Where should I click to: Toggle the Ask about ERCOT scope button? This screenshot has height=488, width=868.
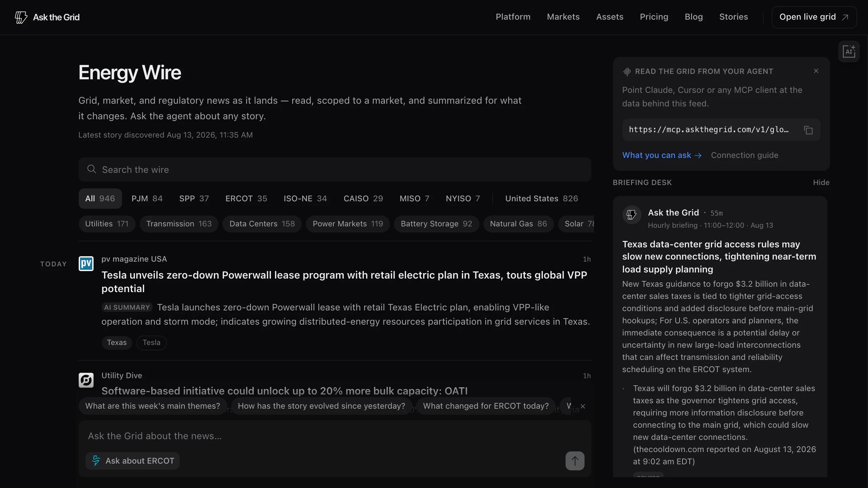[x=133, y=461]
